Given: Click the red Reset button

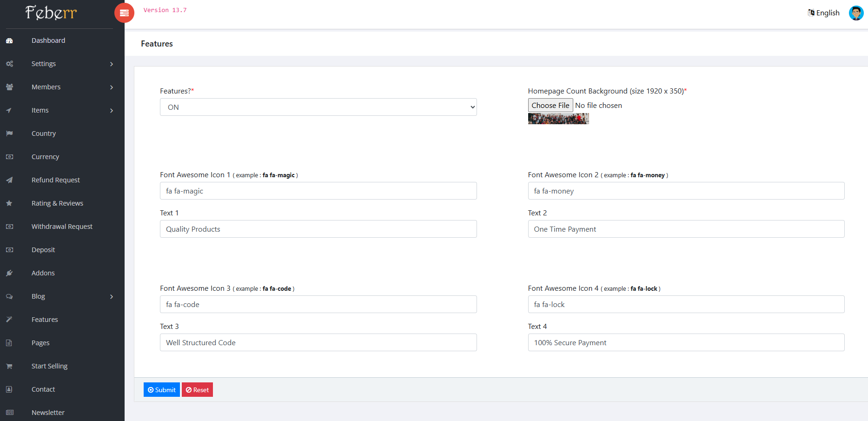Looking at the screenshot, I should pos(197,390).
